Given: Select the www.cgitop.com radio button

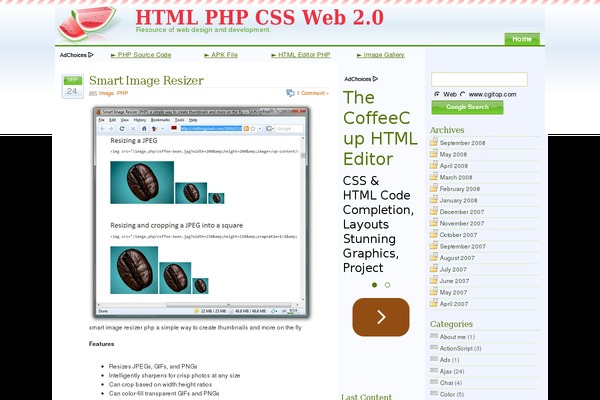Looking at the screenshot, I should [x=462, y=94].
